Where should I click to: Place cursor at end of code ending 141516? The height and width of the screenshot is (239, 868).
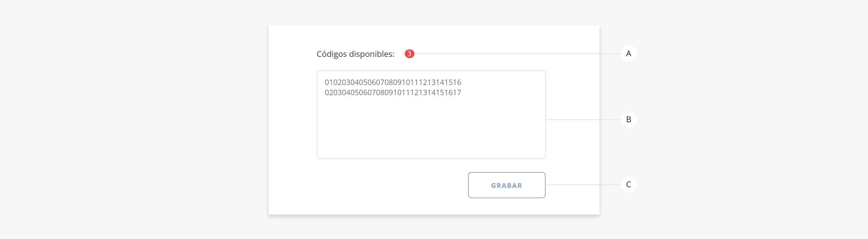click(x=461, y=82)
